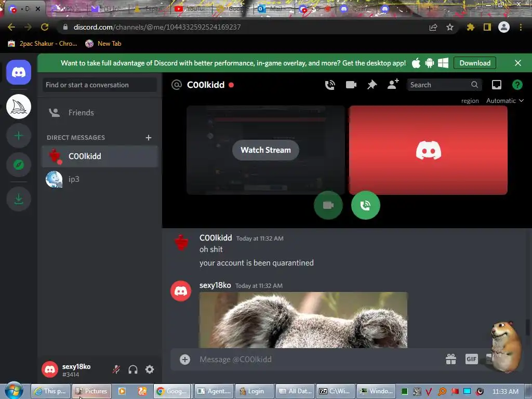This screenshot has height=399, width=532.
Task: Open the Friends tab
Action: coord(99,113)
